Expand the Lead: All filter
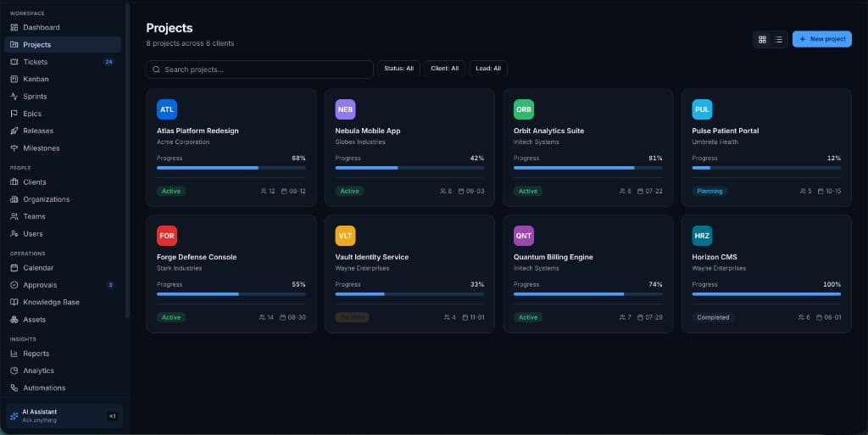The width and height of the screenshot is (868, 435). point(488,69)
